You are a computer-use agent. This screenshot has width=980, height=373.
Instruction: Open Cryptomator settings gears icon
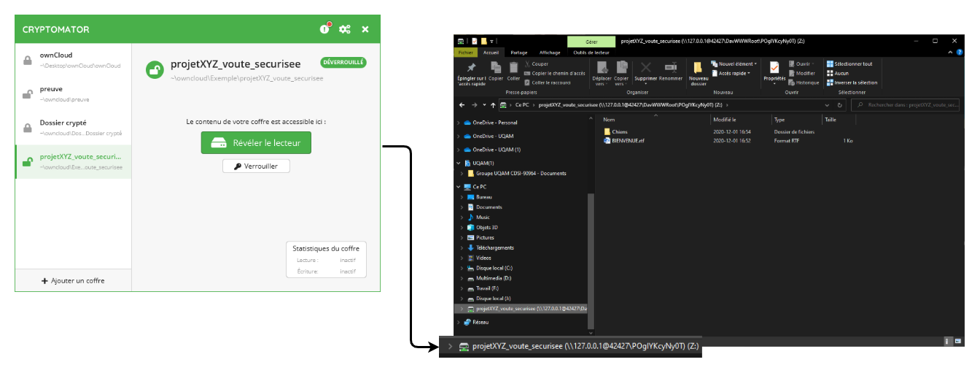(x=345, y=29)
